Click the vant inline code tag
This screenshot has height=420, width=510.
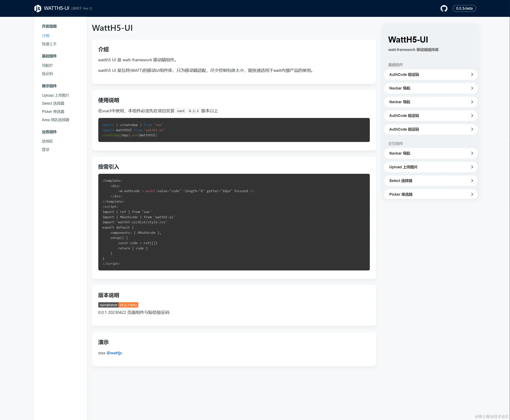click(181, 111)
